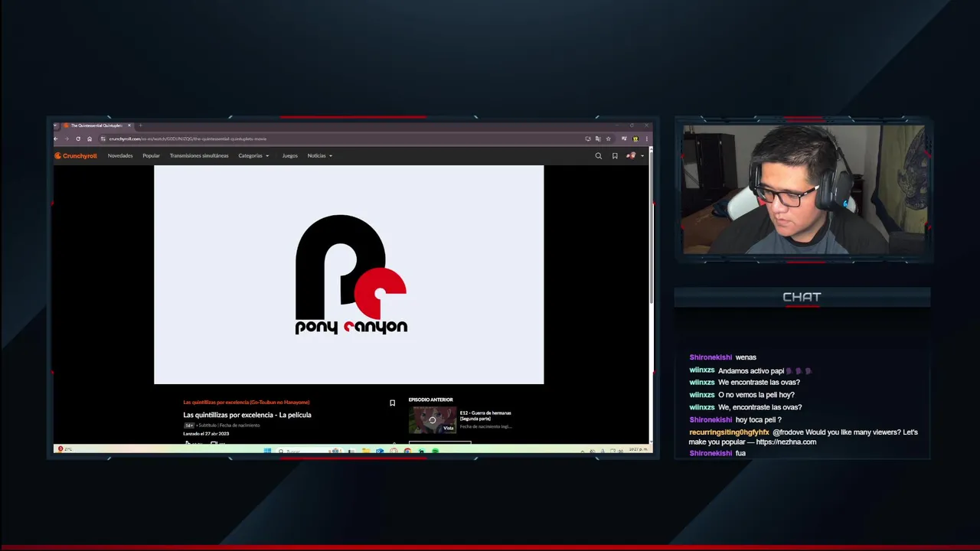Click the CHAT panel header
This screenshot has width=980, height=551.
coord(802,297)
